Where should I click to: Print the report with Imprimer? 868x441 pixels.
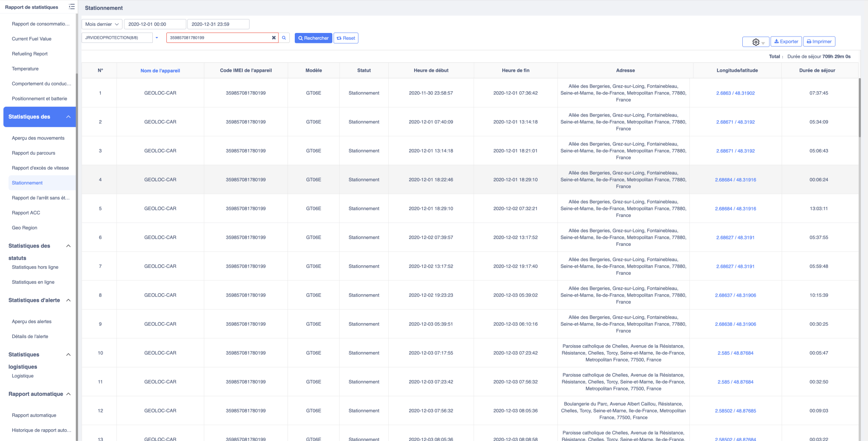[819, 42]
